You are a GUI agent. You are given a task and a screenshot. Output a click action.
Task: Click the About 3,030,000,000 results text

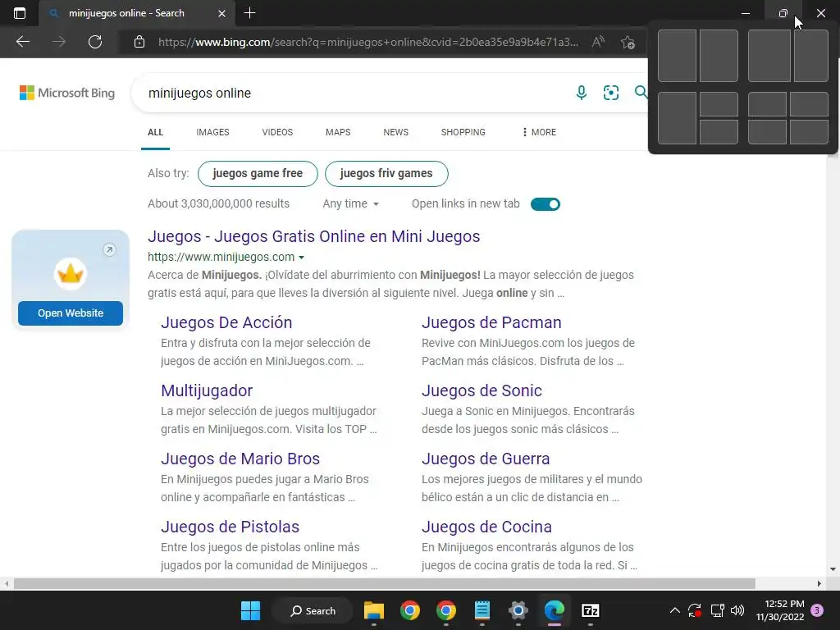pyautogui.click(x=218, y=203)
